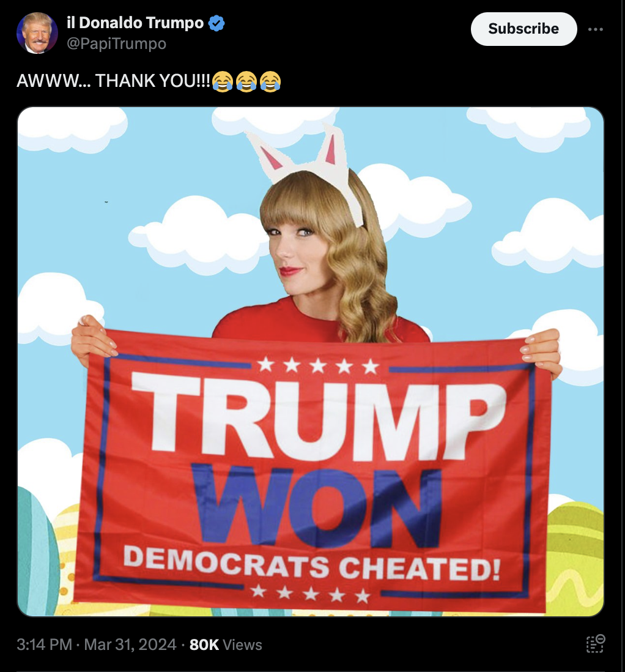Click the Mar 31, 2024 date
The image size is (625, 672).
(130, 644)
